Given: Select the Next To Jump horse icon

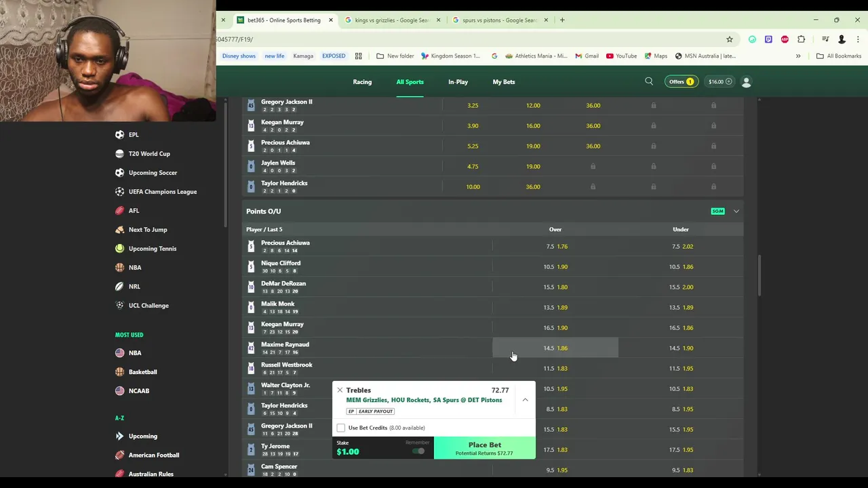Looking at the screenshot, I should (119, 229).
